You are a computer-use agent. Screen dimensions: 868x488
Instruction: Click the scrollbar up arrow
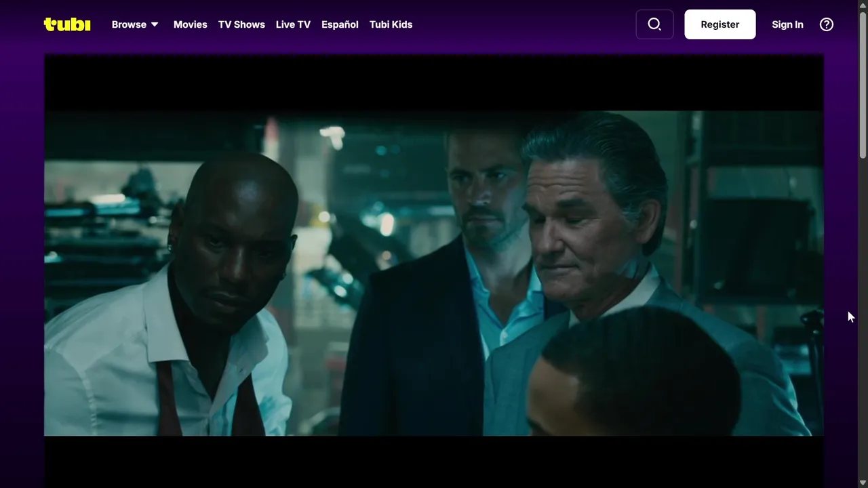863,5
